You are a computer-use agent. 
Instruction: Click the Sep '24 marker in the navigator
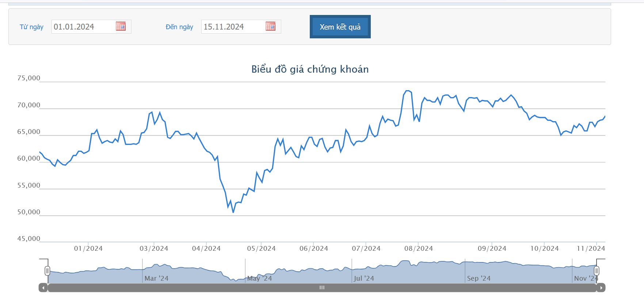(x=479, y=278)
